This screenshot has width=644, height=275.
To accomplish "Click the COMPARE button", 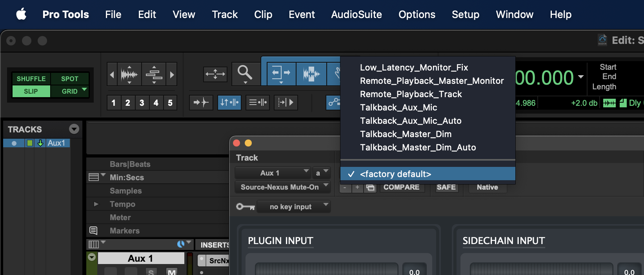I will 401,187.
